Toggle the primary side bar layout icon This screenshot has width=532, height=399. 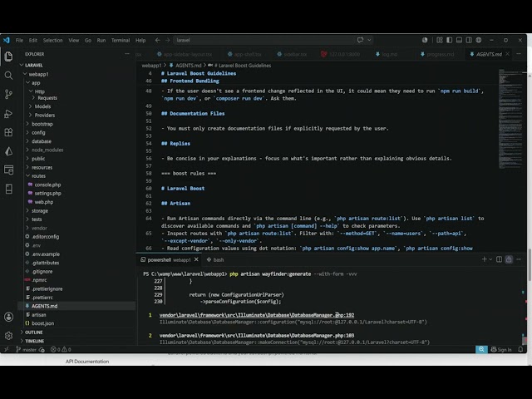[x=449, y=40]
